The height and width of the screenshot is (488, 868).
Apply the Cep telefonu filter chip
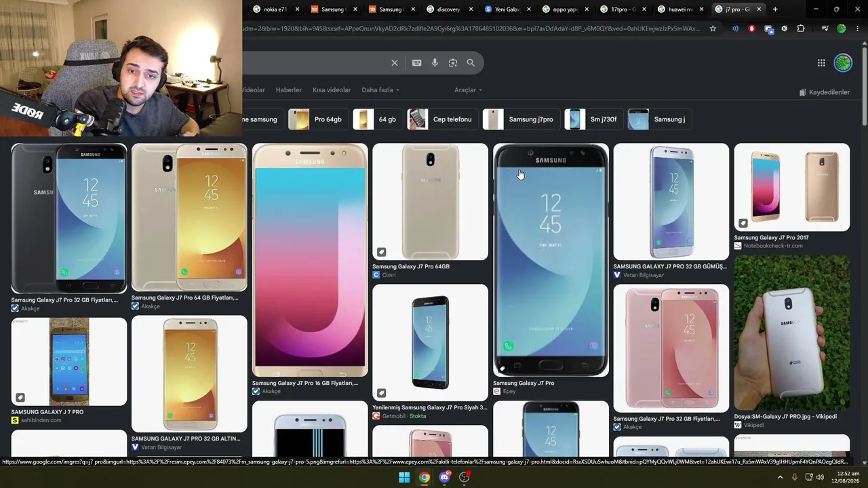click(x=443, y=119)
